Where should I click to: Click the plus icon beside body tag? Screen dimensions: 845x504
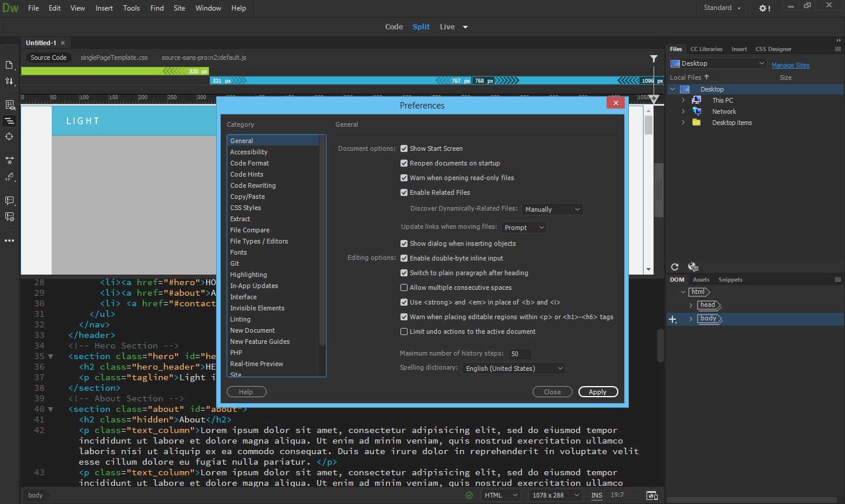(673, 319)
